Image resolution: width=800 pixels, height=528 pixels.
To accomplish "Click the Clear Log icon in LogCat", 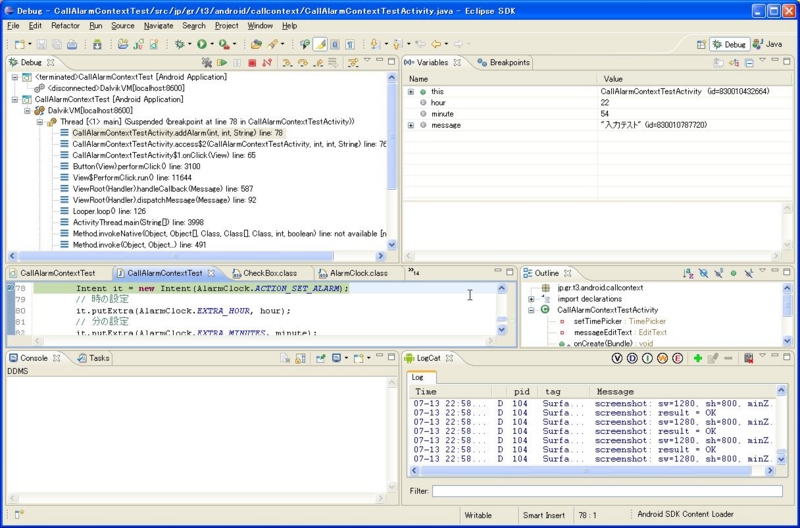I will tap(748, 358).
